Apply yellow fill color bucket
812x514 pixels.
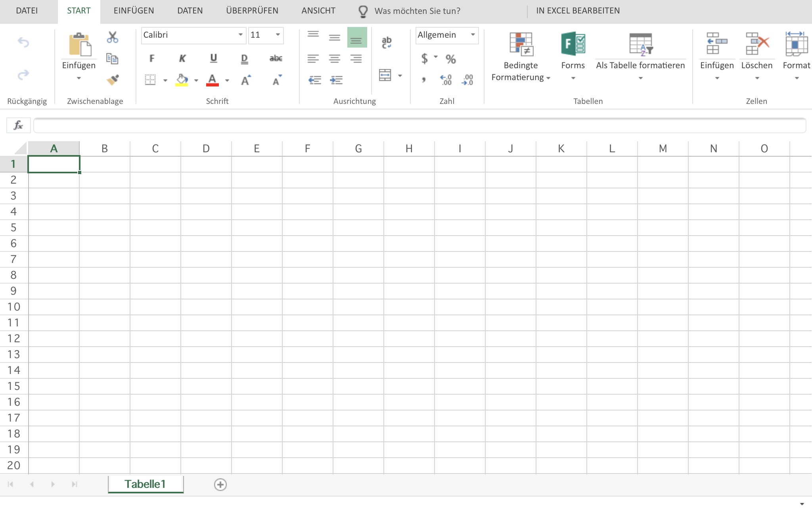pyautogui.click(x=182, y=80)
